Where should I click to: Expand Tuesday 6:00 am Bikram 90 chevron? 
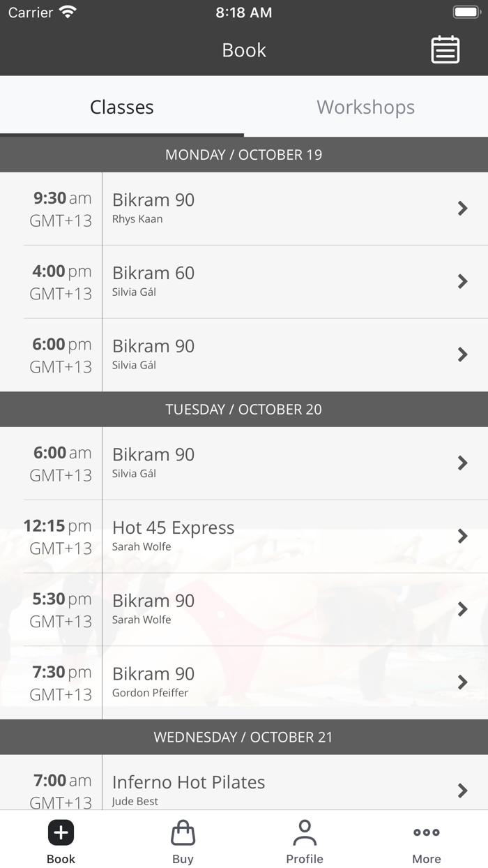(462, 463)
